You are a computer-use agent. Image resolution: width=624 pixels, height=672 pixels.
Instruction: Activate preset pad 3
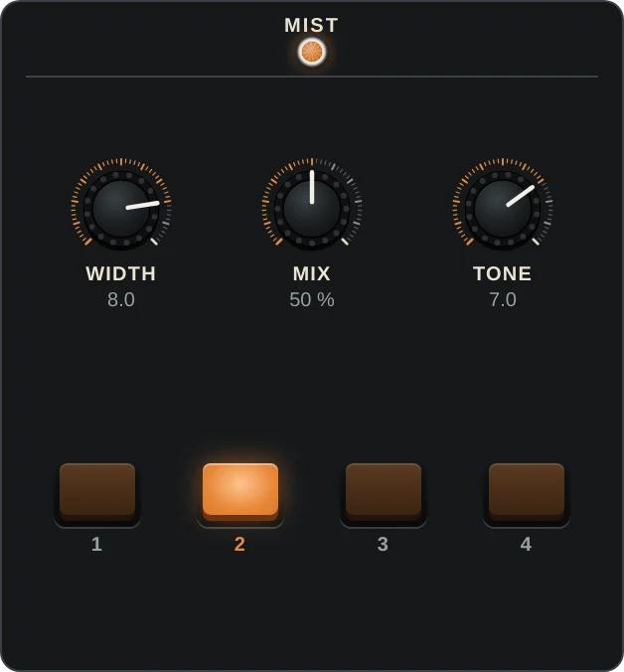pos(384,492)
